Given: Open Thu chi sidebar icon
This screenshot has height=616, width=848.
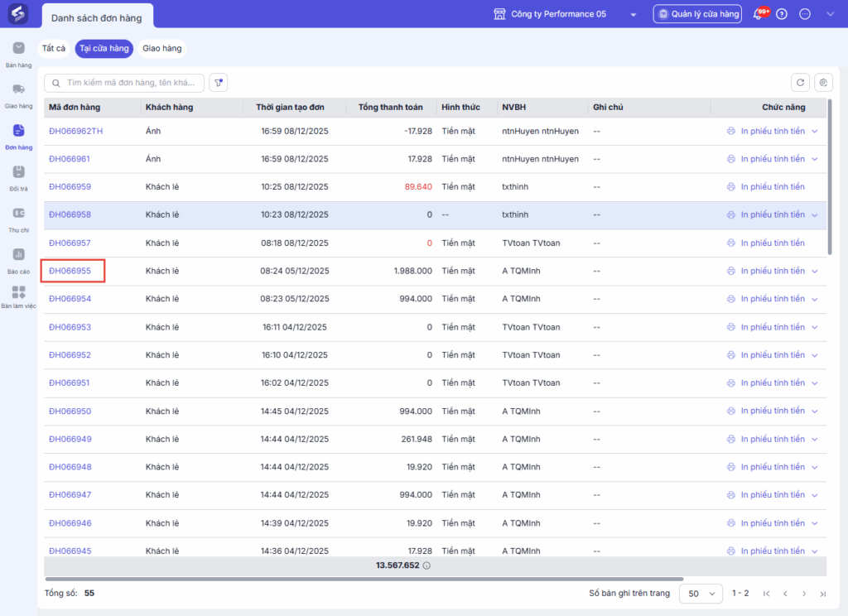Looking at the screenshot, I should [x=18, y=218].
